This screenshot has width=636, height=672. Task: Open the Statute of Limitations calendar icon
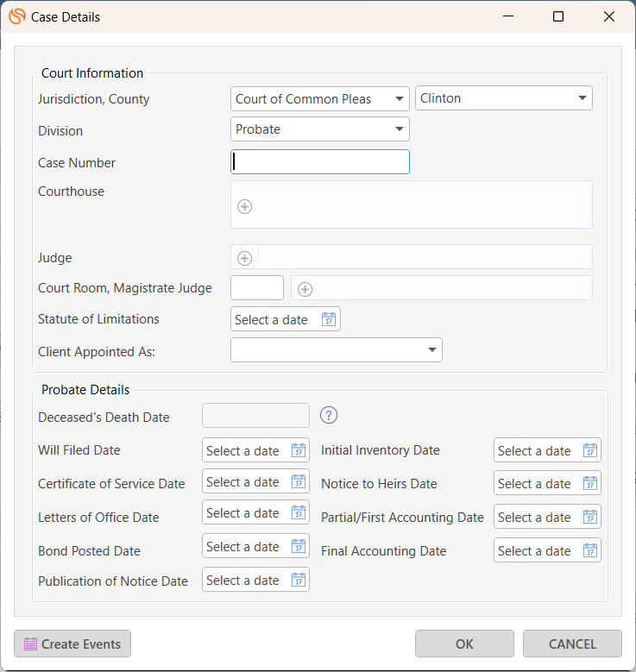tap(329, 319)
